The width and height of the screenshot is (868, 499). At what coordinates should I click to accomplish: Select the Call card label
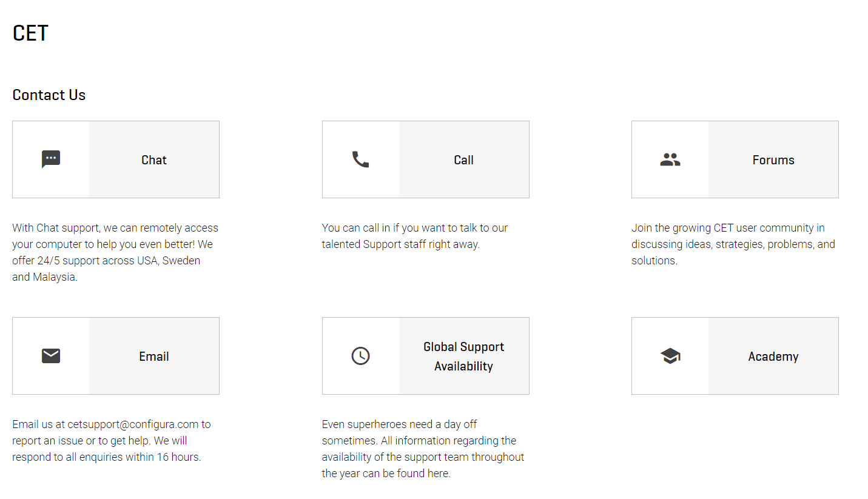[x=463, y=160]
